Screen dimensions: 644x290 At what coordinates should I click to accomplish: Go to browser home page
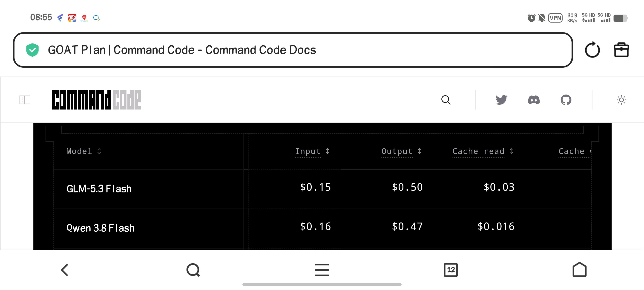[x=580, y=270]
